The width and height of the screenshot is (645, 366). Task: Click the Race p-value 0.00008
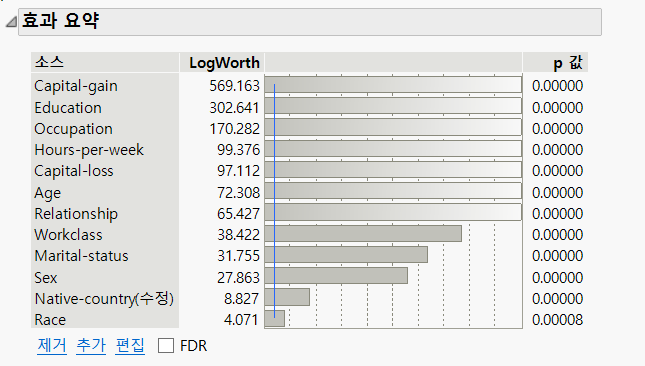(x=557, y=320)
